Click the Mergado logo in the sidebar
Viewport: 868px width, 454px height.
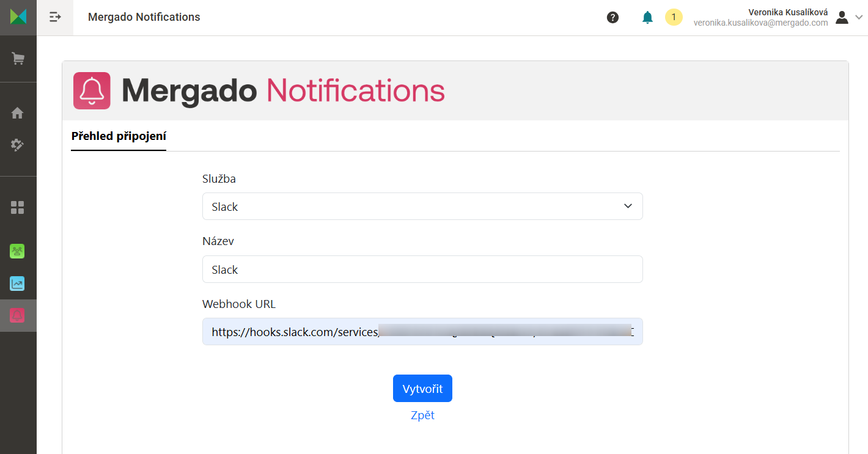(18, 16)
